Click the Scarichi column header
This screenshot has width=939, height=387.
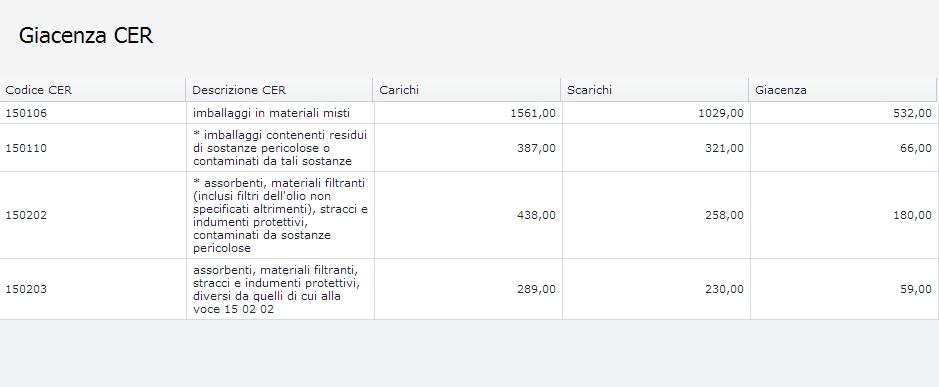655,90
